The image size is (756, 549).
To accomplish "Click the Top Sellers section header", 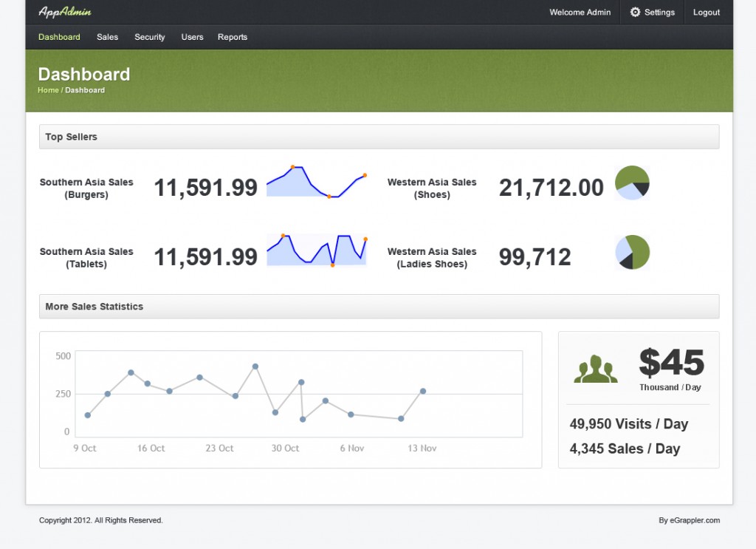I will coord(71,137).
